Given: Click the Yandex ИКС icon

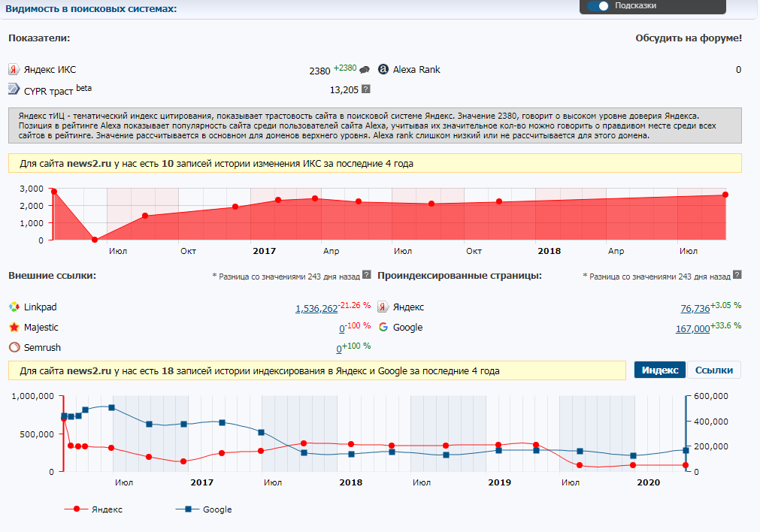Looking at the screenshot, I should [14, 69].
